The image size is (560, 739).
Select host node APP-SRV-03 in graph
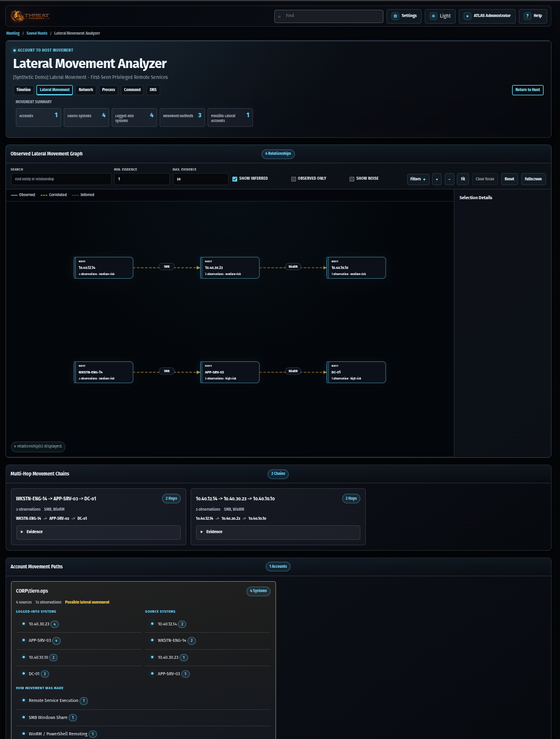229,372
